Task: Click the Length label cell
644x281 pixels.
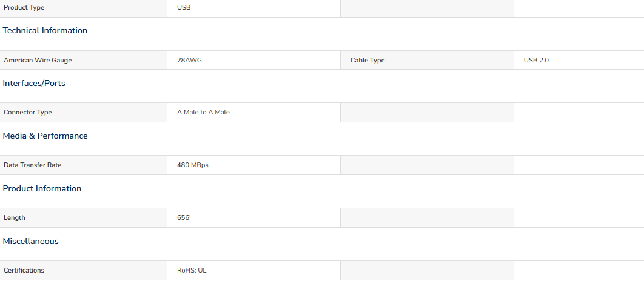Action: [83, 218]
